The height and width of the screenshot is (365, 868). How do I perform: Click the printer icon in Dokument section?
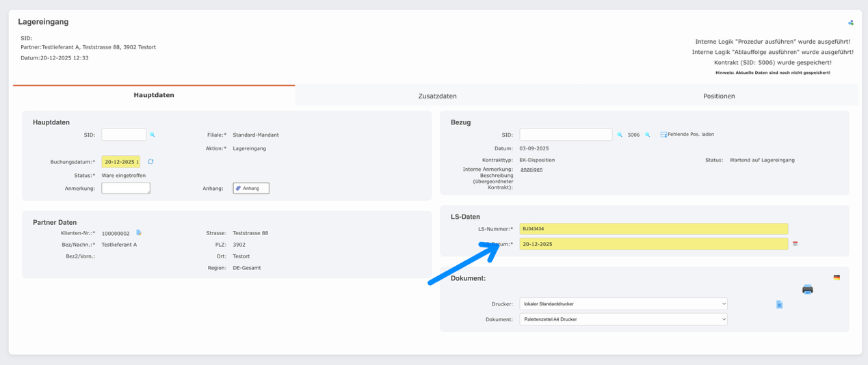pyautogui.click(x=807, y=290)
